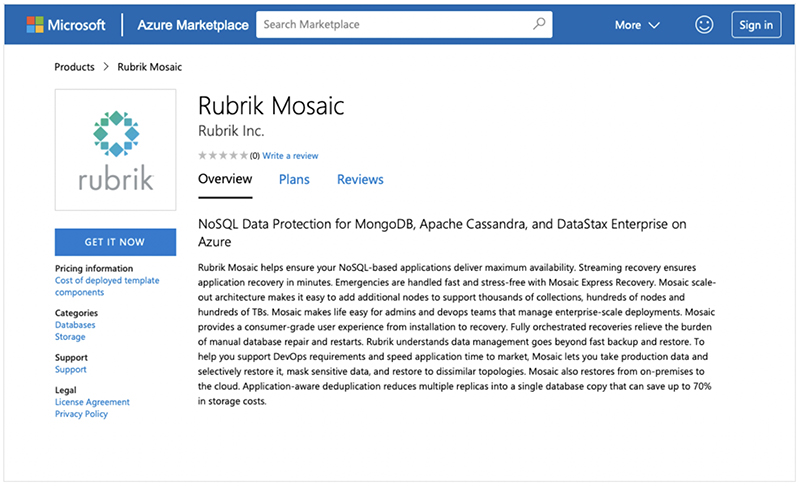800x486 pixels.
Task: Click the GET IT NOW button
Action: tap(115, 242)
